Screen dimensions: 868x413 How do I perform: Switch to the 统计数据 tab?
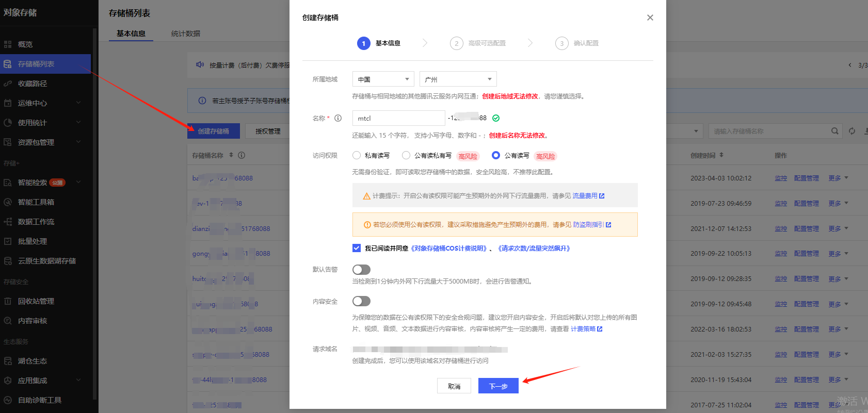[x=186, y=34]
